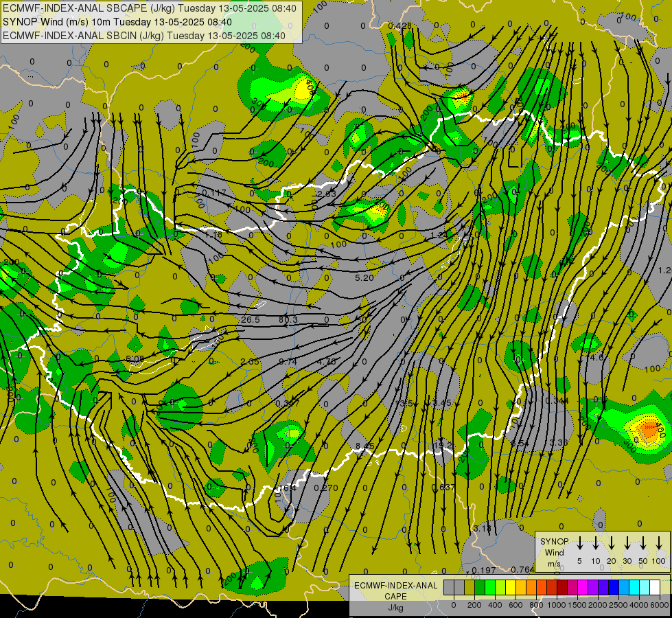Image resolution: width=672 pixels, height=618 pixels.
Task: Click the 5.08 value on the map
Action: point(135,358)
